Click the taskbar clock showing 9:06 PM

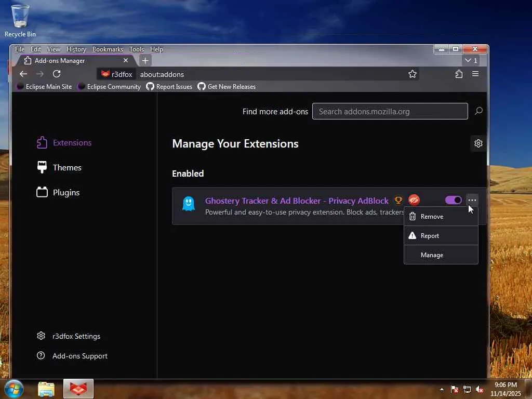click(x=505, y=389)
